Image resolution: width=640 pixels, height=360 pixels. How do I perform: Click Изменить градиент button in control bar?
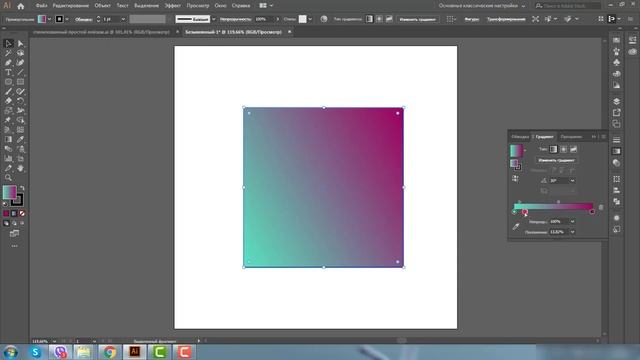[417, 19]
